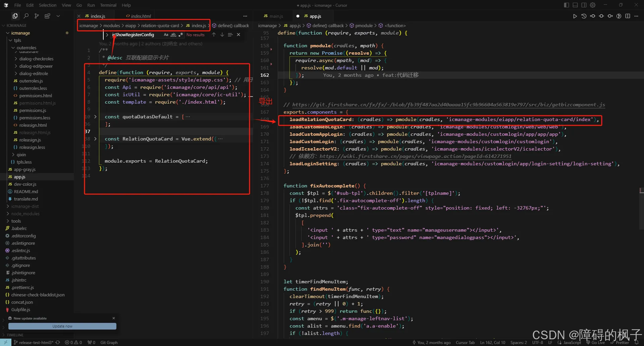The height and width of the screenshot is (346, 644).
Task: Go to next find match arrow
Action: [222, 35]
